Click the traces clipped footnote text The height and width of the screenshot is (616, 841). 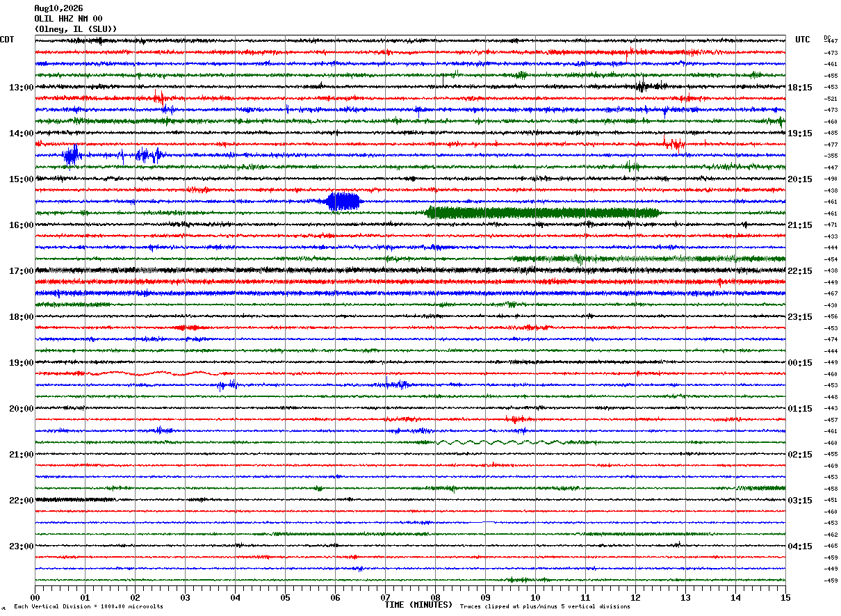[545, 607]
